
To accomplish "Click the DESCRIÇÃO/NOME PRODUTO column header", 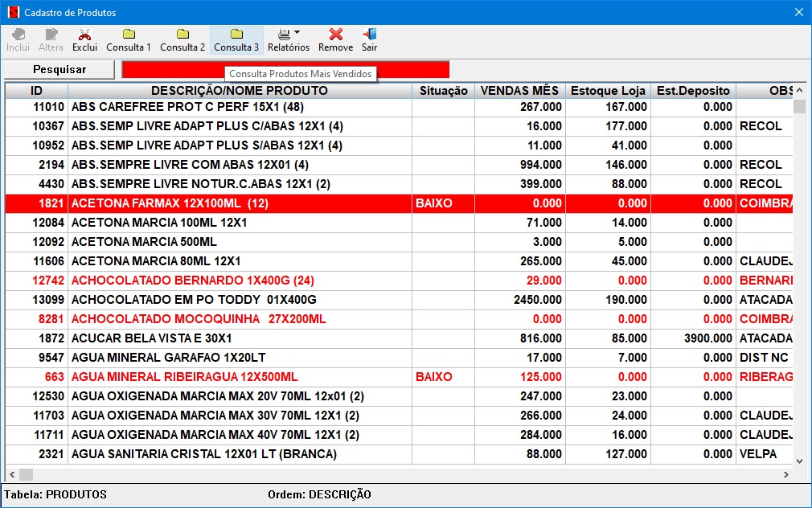I will pyautogui.click(x=240, y=91).
